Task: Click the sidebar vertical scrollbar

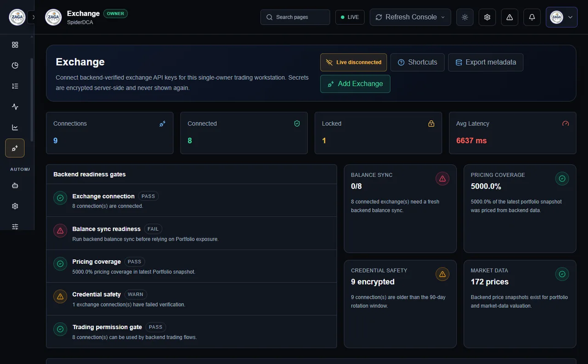Action: [x=32, y=99]
